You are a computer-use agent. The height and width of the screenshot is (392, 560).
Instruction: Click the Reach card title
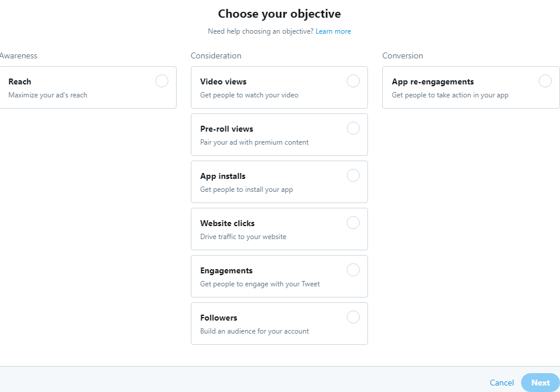20,81
